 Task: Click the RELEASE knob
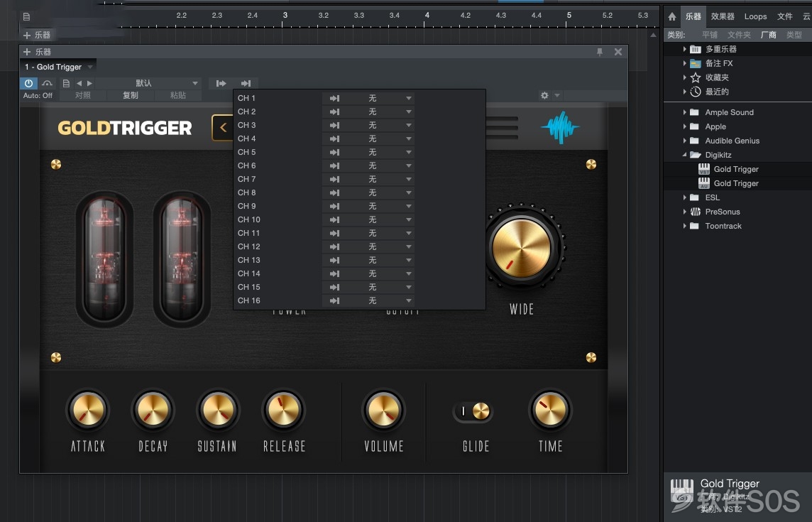pyautogui.click(x=283, y=410)
